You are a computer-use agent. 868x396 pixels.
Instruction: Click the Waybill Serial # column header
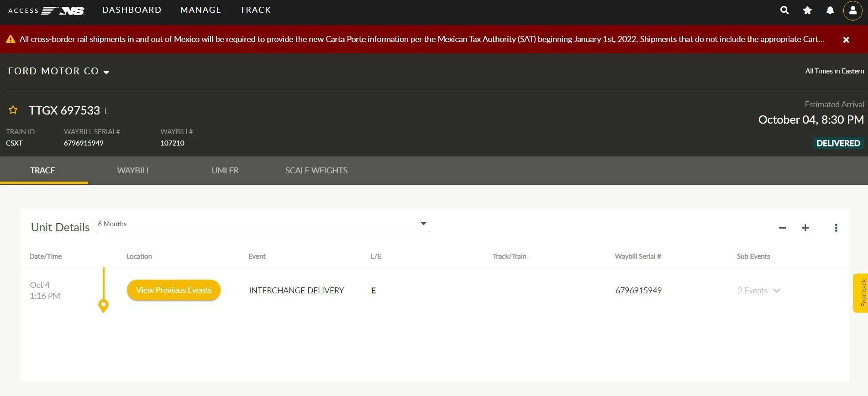point(638,256)
